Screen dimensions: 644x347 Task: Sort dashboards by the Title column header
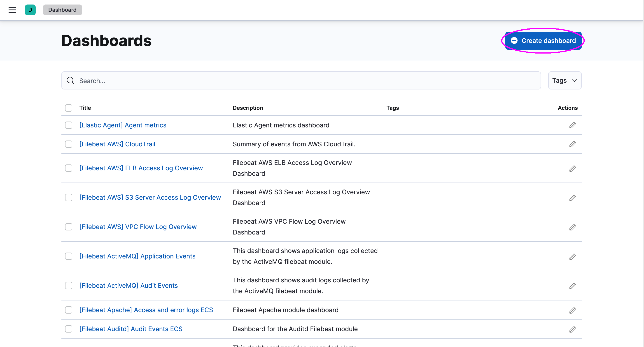coord(85,108)
